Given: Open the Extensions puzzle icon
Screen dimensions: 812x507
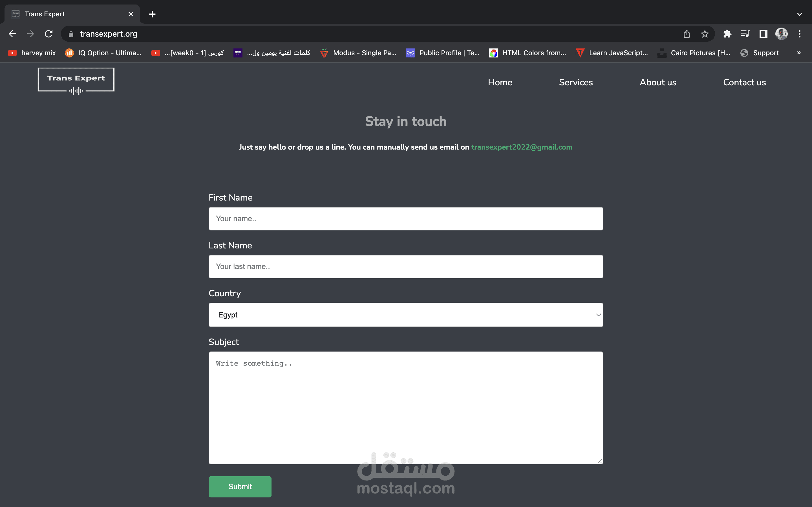Looking at the screenshot, I should tap(727, 34).
